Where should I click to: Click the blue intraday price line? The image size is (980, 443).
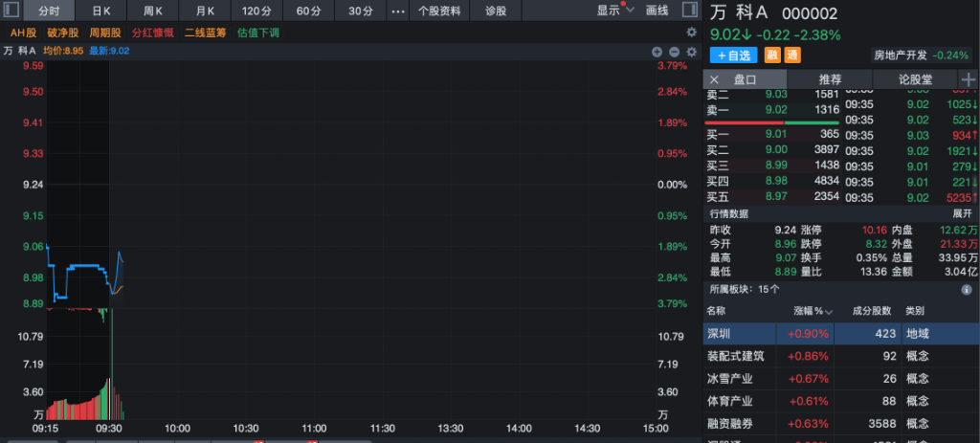point(84,266)
